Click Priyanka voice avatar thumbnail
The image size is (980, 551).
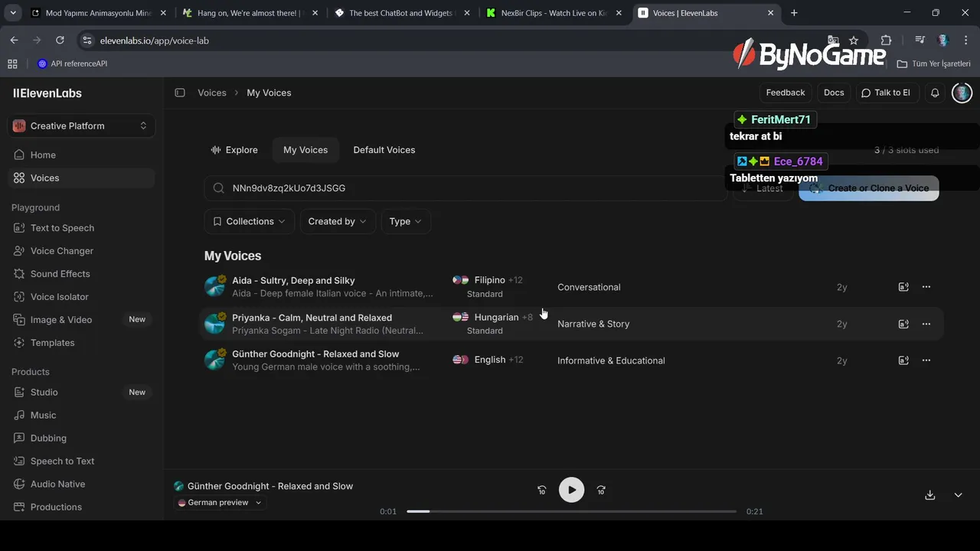(214, 324)
